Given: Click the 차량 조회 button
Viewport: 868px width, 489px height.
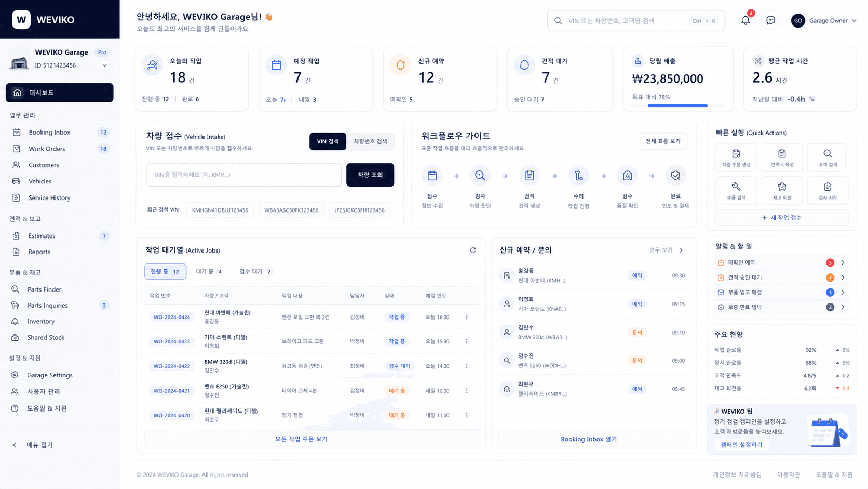Looking at the screenshot, I should 370,175.
